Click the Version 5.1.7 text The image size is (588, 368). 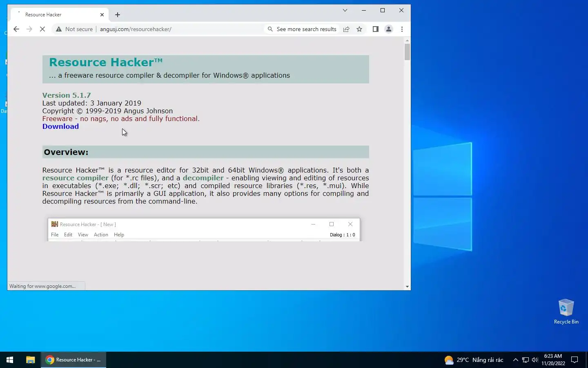coord(67,95)
